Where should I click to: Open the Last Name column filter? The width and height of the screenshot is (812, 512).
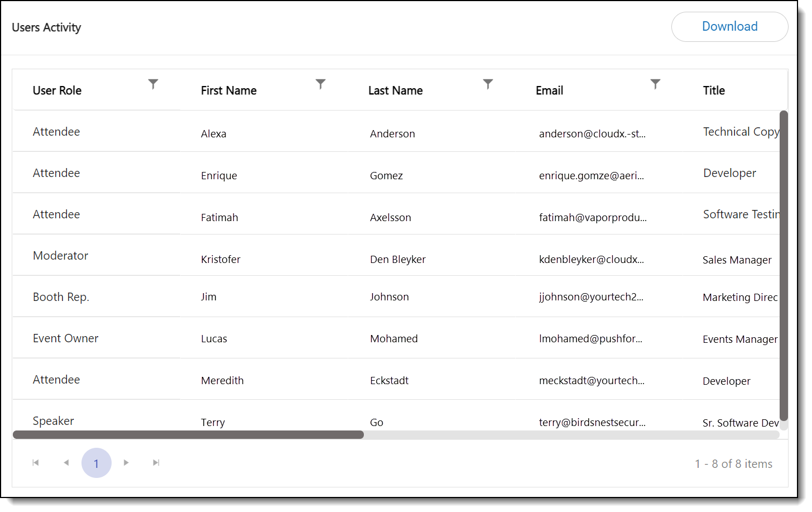point(488,84)
